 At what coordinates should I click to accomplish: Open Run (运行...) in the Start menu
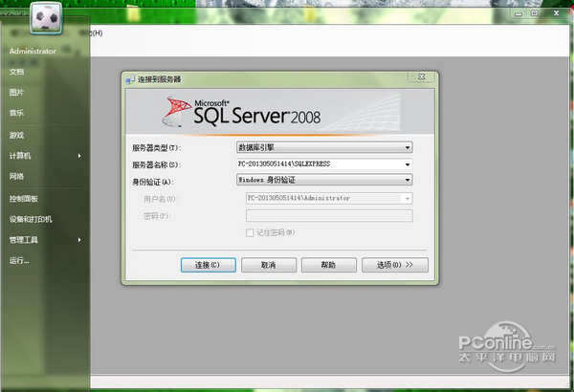(x=19, y=260)
